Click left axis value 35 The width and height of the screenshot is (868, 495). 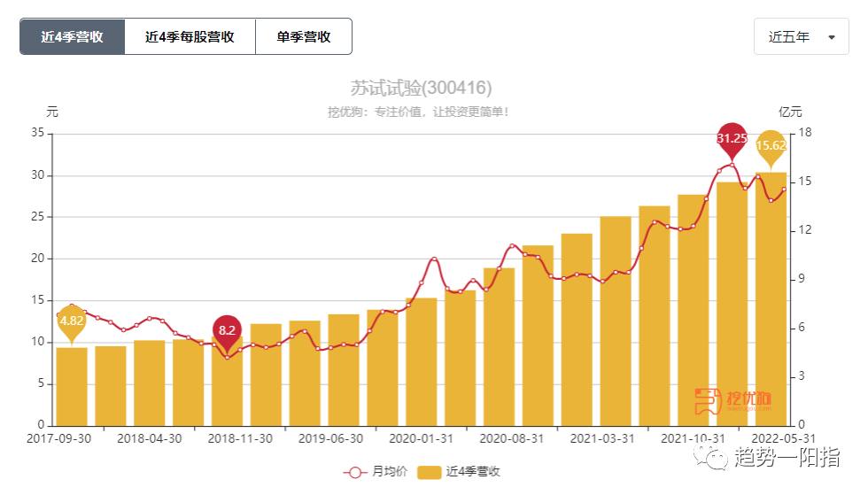click(37, 133)
